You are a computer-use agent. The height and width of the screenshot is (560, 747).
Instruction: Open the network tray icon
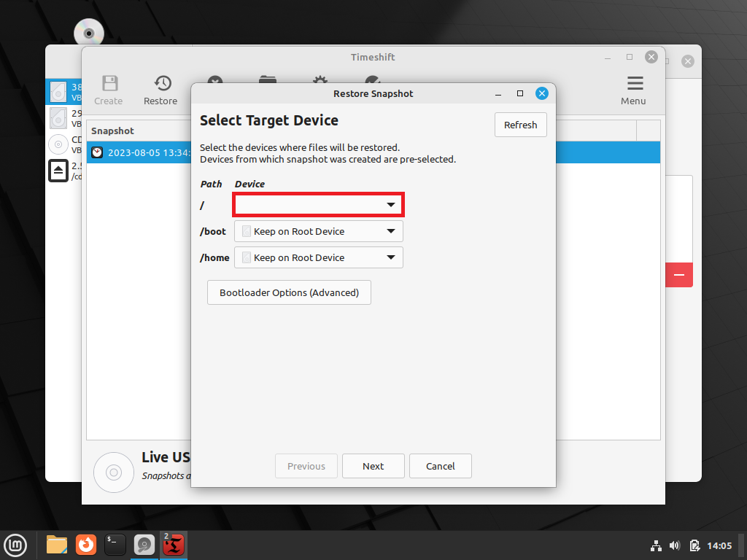pyautogui.click(x=656, y=545)
